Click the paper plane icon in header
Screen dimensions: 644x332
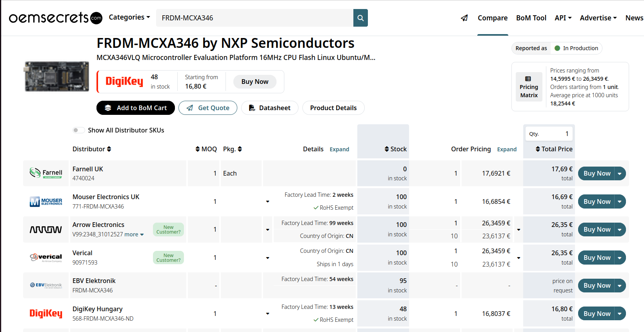[464, 18]
